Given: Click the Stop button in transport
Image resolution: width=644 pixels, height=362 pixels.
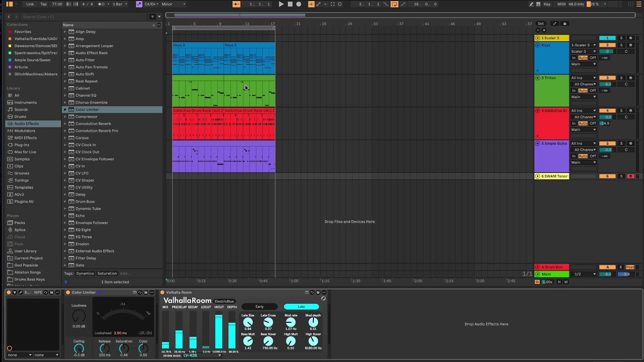Looking at the screenshot, I should tap(290, 4).
